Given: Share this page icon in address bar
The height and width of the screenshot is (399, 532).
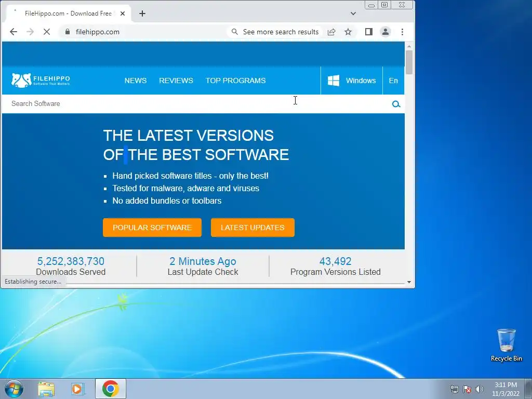Looking at the screenshot, I should [x=331, y=32].
